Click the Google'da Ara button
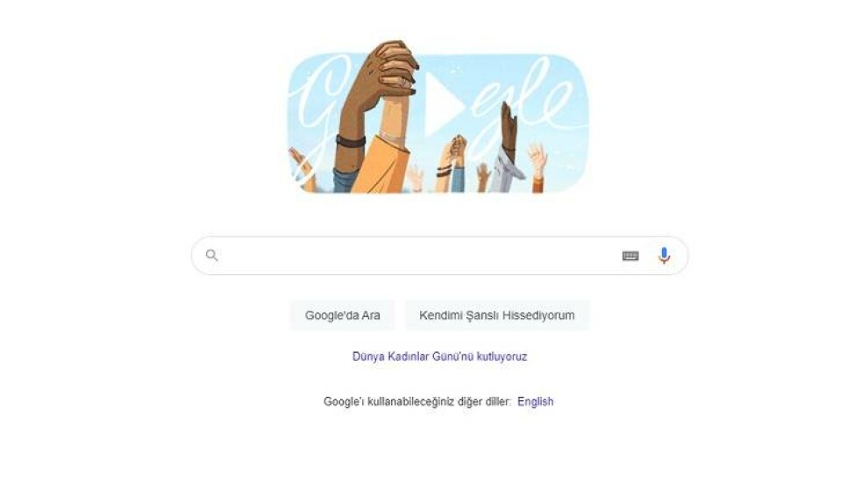The height and width of the screenshot is (487, 868). [342, 315]
